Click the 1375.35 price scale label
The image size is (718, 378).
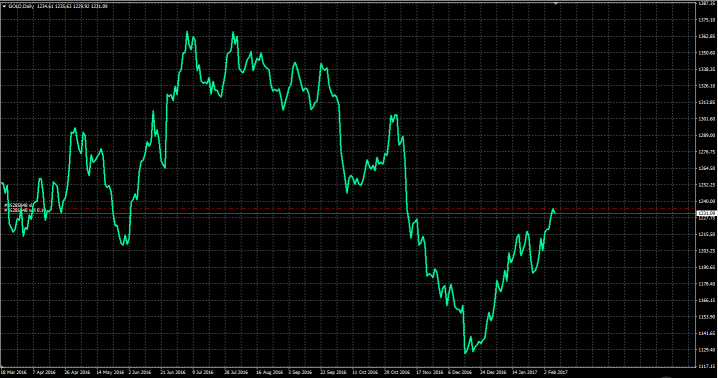pyautogui.click(x=707, y=20)
